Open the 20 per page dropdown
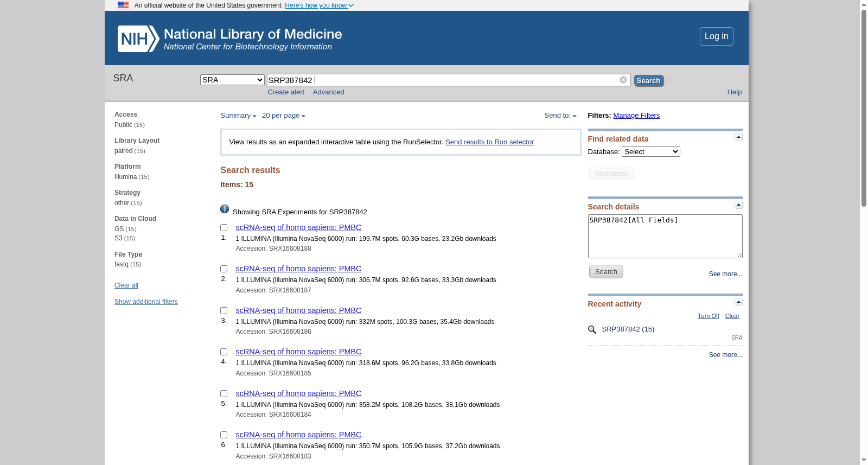This screenshot has height=465, width=868. pyautogui.click(x=284, y=116)
